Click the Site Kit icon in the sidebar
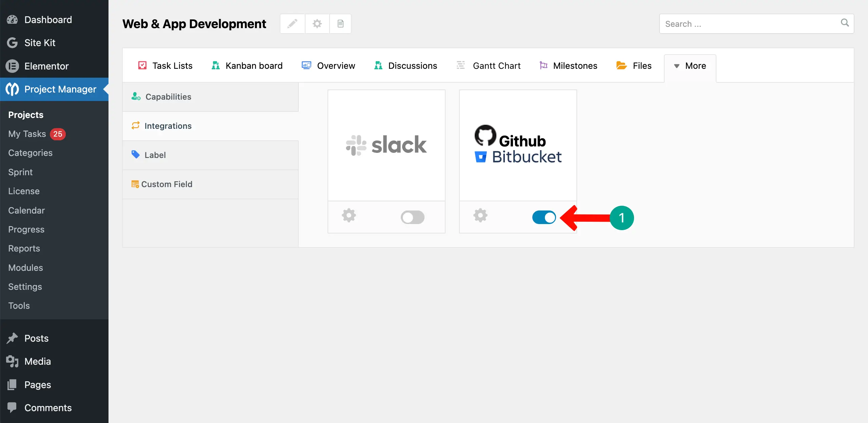This screenshot has height=423, width=868. coord(12,43)
